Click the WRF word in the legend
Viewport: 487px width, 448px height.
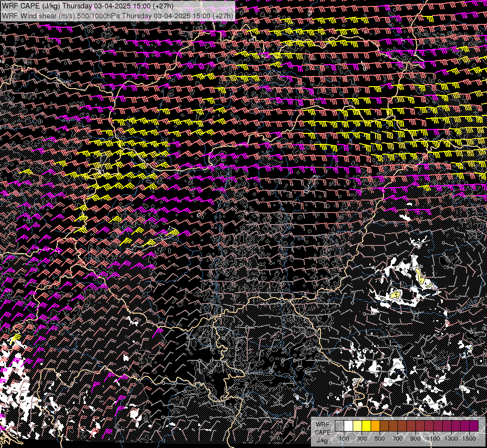coord(323,425)
